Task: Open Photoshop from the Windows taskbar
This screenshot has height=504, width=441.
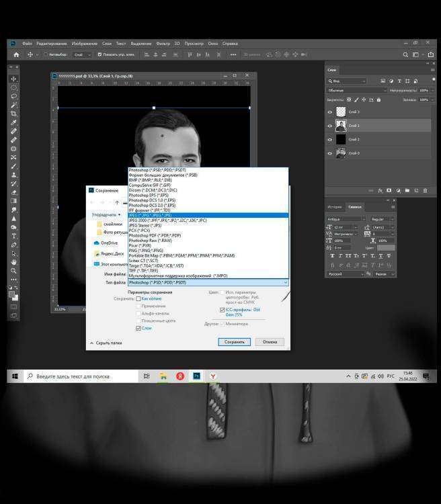Action: 197,377
